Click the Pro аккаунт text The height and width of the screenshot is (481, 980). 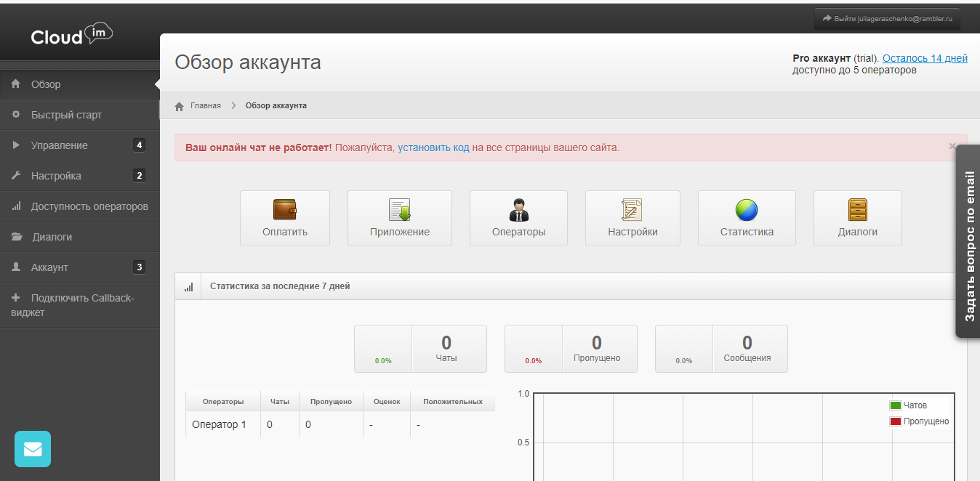click(822, 58)
